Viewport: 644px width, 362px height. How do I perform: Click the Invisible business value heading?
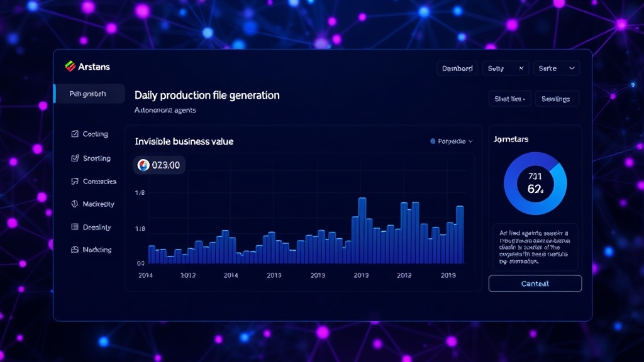tap(184, 141)
